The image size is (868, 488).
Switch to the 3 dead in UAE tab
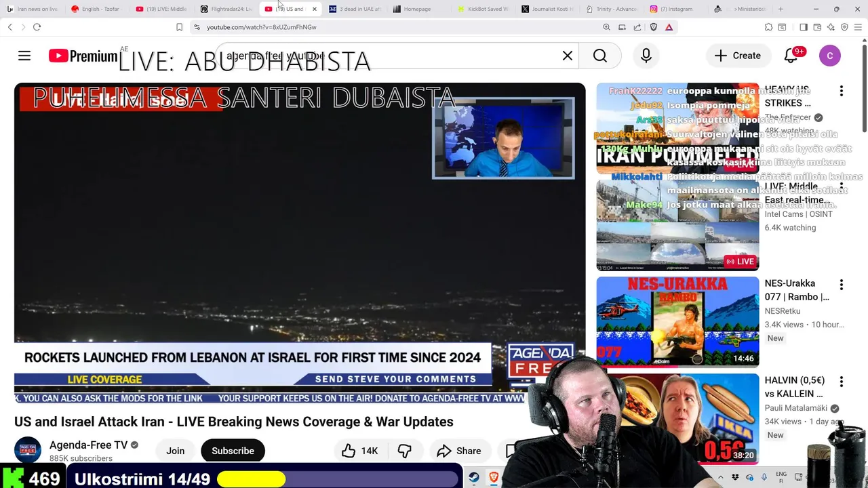[x=355, y=9]
